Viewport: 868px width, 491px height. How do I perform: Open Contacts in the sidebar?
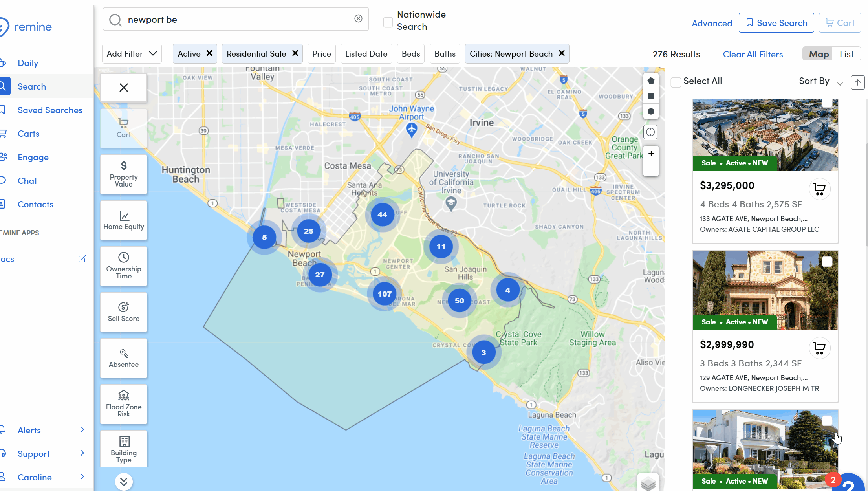point(35,204)
